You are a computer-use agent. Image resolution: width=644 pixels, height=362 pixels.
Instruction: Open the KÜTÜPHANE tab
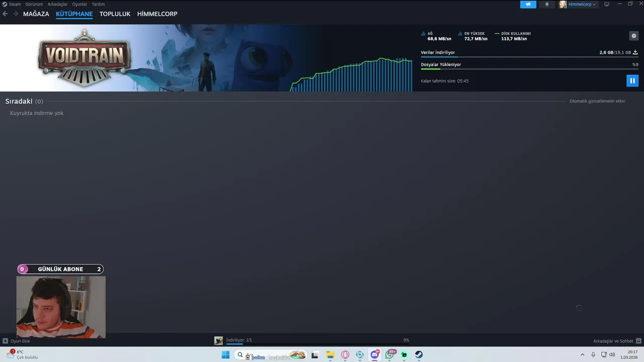74,14
